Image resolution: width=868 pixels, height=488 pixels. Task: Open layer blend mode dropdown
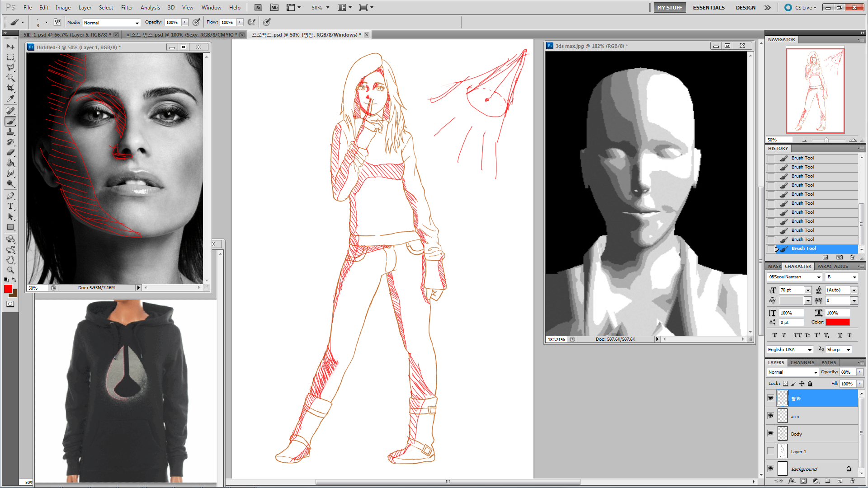[x=793, y=372]
